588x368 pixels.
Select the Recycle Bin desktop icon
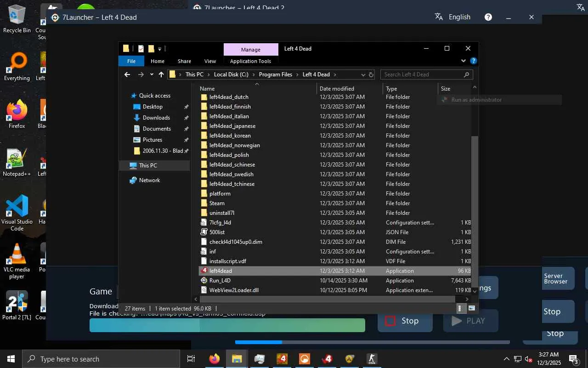17,19
